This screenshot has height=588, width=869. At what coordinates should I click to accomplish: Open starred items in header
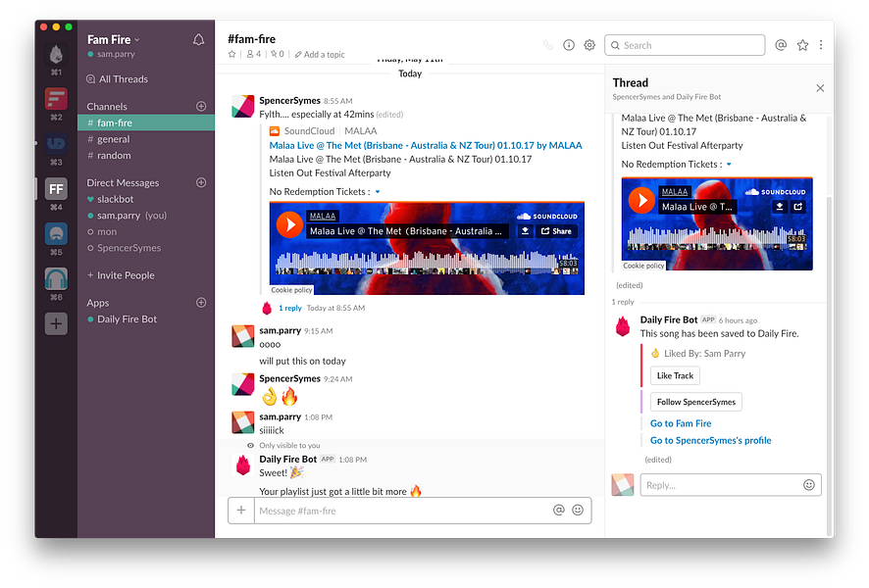(802, 45)
